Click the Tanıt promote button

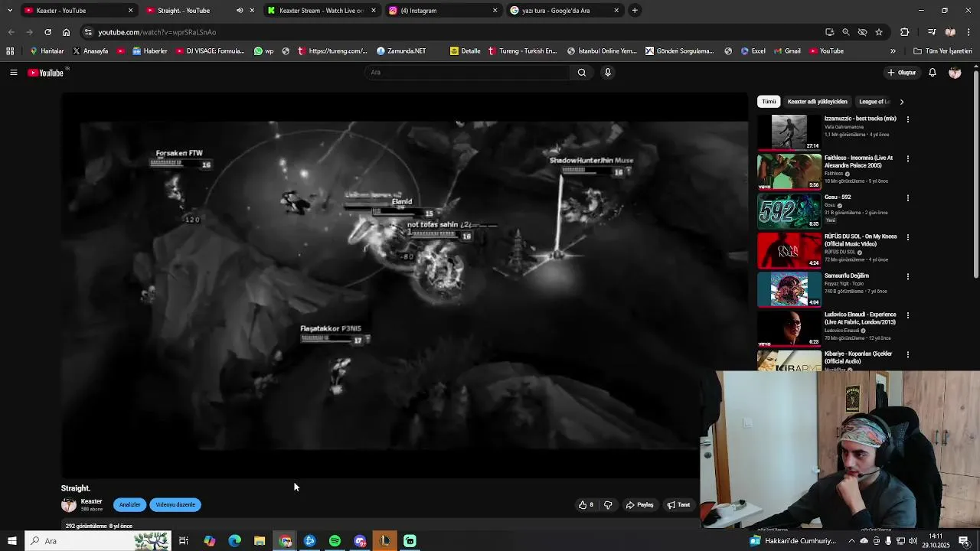[678, 505]
